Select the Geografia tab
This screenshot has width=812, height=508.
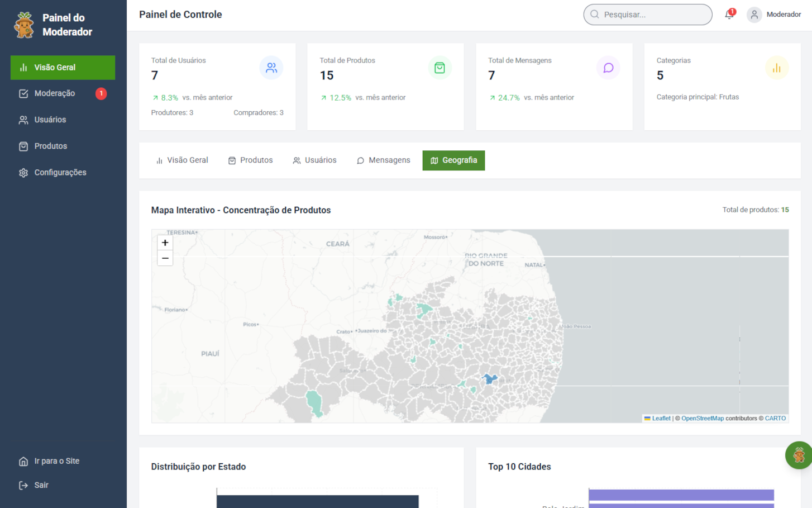[453, 160]
